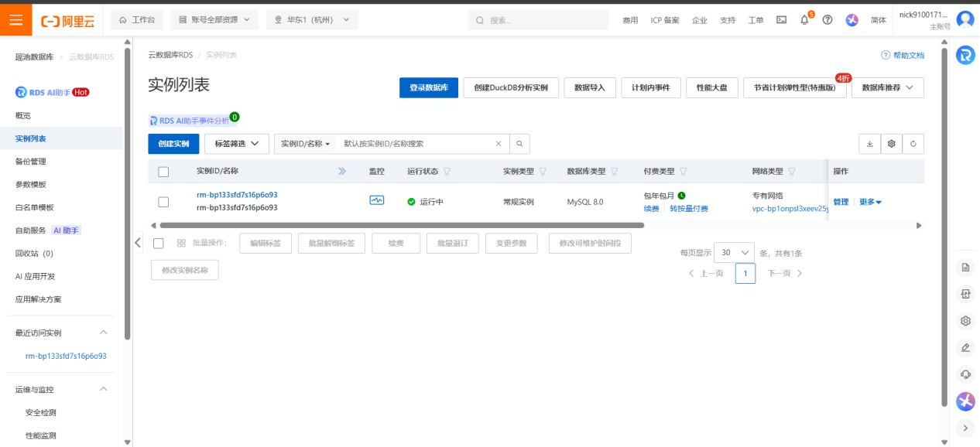Open the blue RDS assistant icon in the right sidebar
Image resolution: width=980 pixels, height=447 pixels.
pyautogui.click(x=965, y=55)
